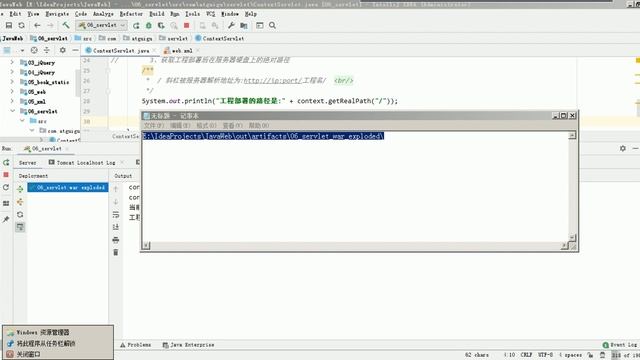Switch to the web.xml editor tab
Viewport: 640px width, 360px height.
[x=182, y=51]
